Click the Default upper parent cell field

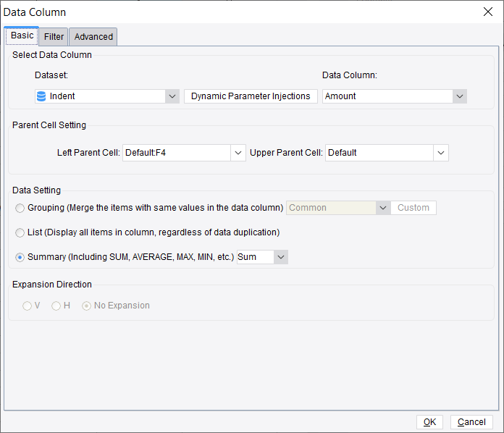point(379,153)
